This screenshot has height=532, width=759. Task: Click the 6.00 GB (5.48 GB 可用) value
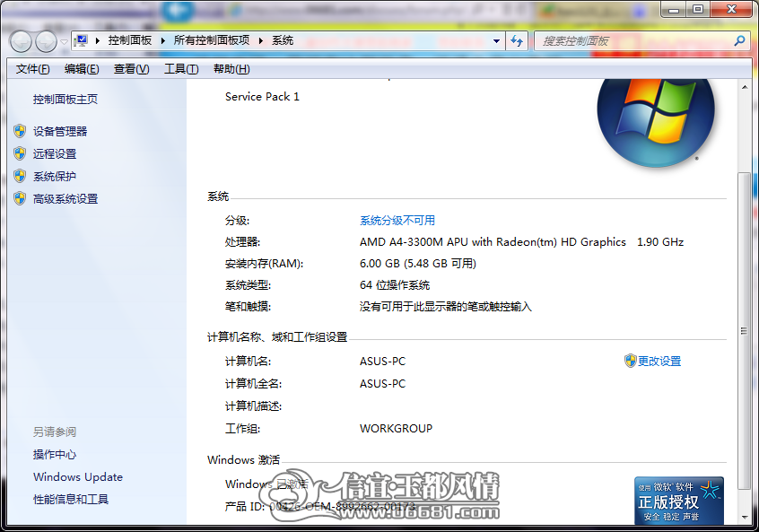(x=418, y=264)
